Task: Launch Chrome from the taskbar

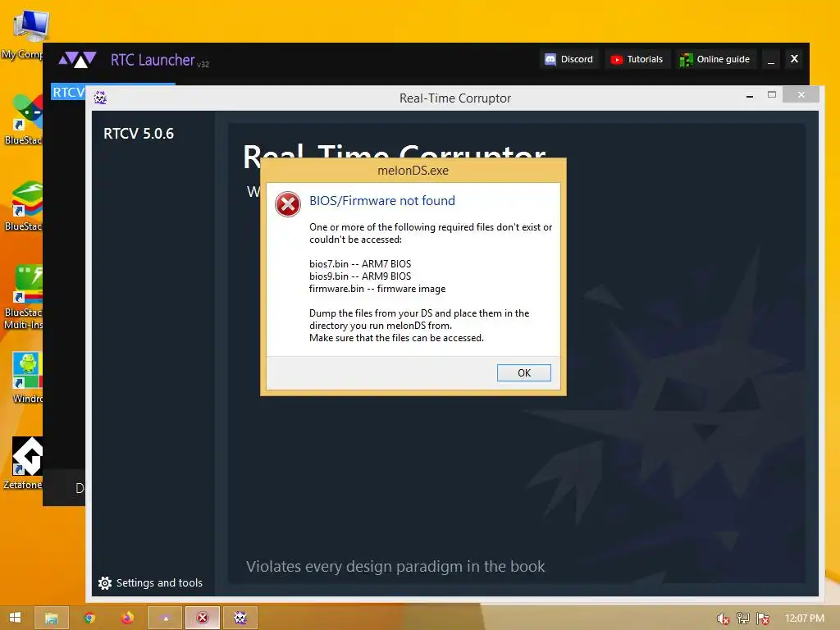Action: [x=89, y=619]
